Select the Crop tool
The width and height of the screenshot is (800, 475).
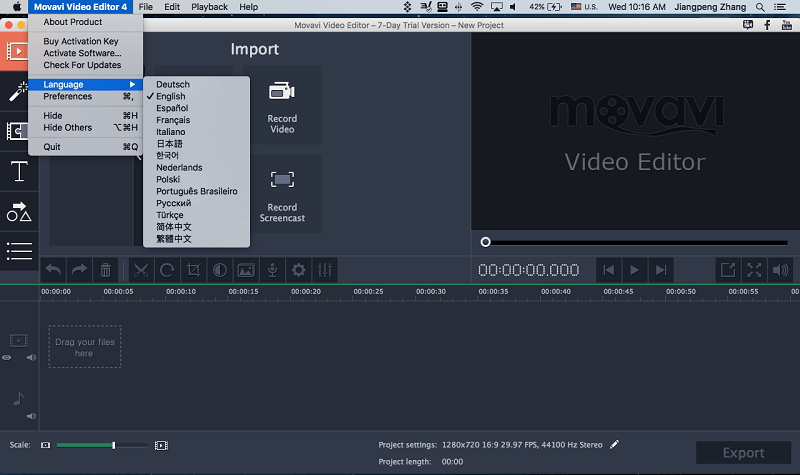193,270
